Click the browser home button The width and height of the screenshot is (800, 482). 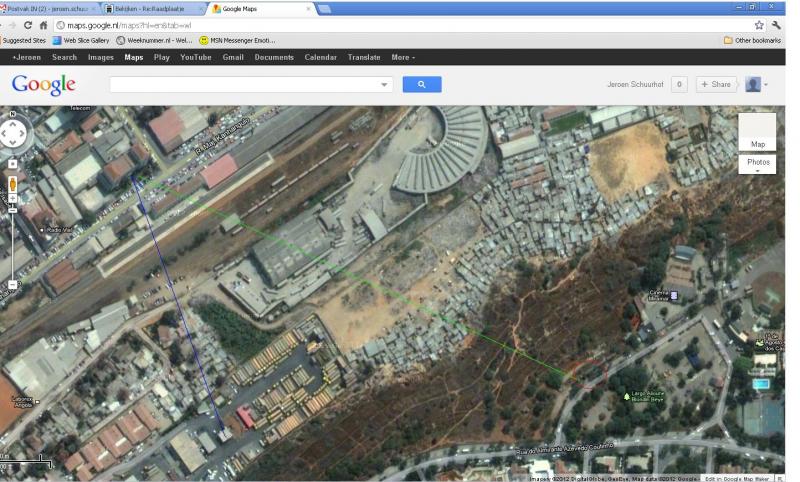[x=43, y=25]
